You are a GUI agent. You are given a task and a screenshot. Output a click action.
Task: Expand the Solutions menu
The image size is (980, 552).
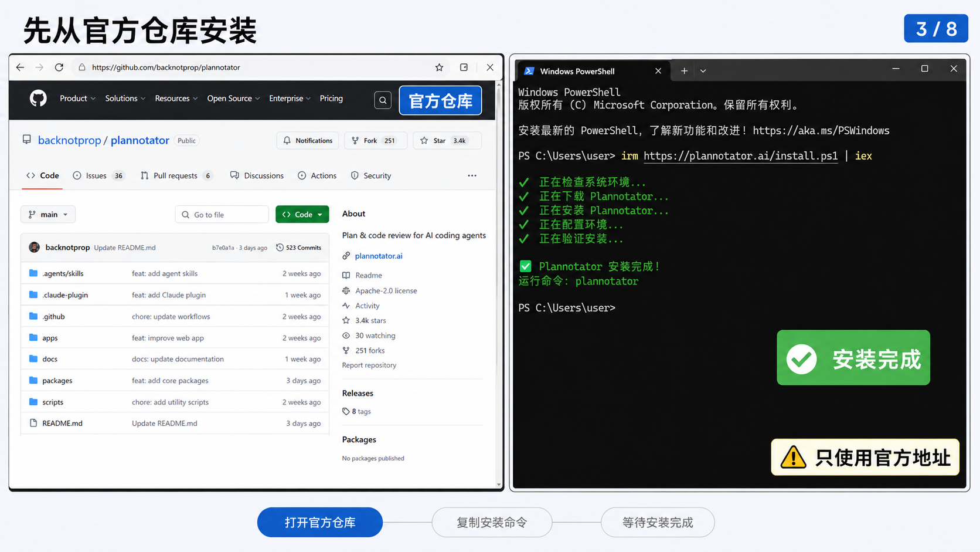point(125,99)
